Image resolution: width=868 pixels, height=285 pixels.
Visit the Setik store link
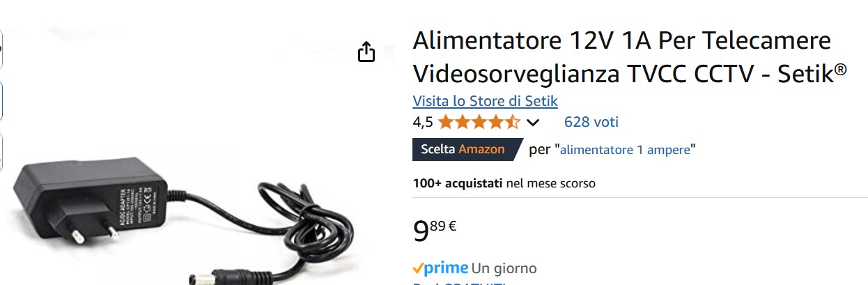point(485,101)
